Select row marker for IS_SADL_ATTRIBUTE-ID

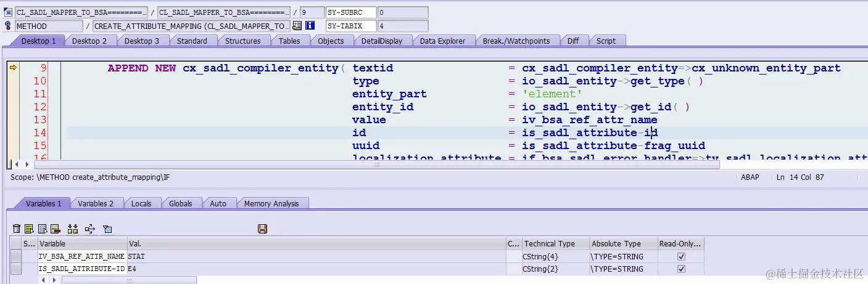(16, 269)
